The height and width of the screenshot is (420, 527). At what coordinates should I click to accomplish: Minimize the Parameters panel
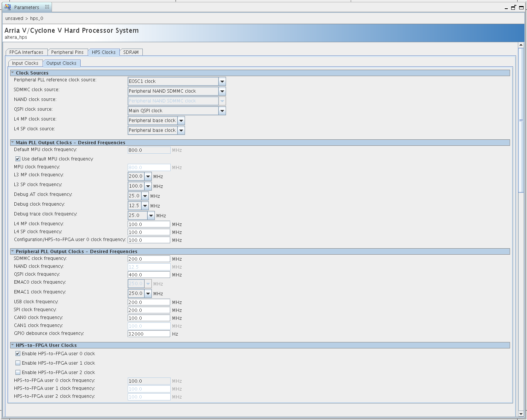(506, 8)
